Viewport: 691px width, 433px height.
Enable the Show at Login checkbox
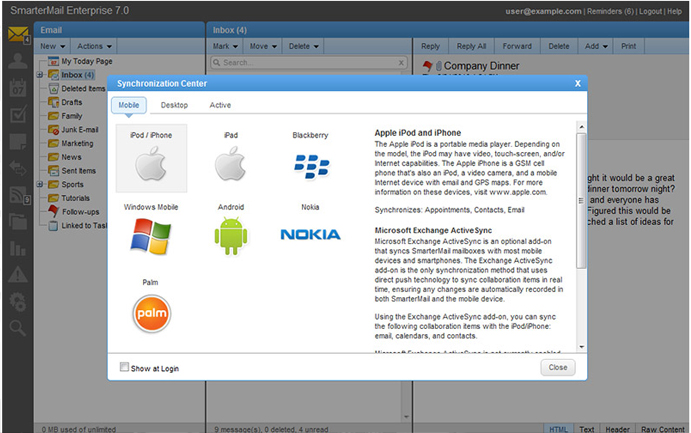point(124,367)
